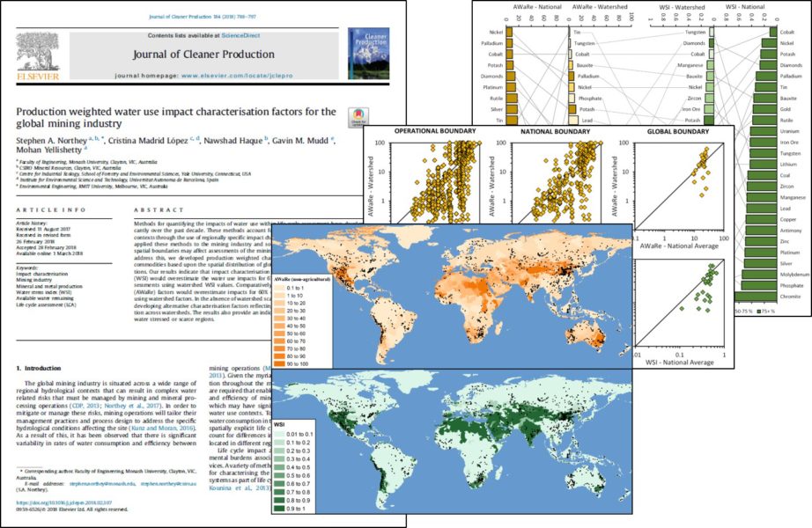The height and width of the screenshot is (528, 812).
Task: Click the 'WSI - Watershed' column header
Action: tap(682, 7)
